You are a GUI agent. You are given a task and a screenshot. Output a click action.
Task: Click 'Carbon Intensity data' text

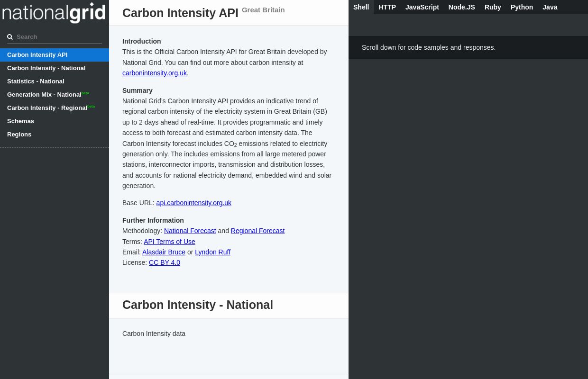[x=154, y=334]
